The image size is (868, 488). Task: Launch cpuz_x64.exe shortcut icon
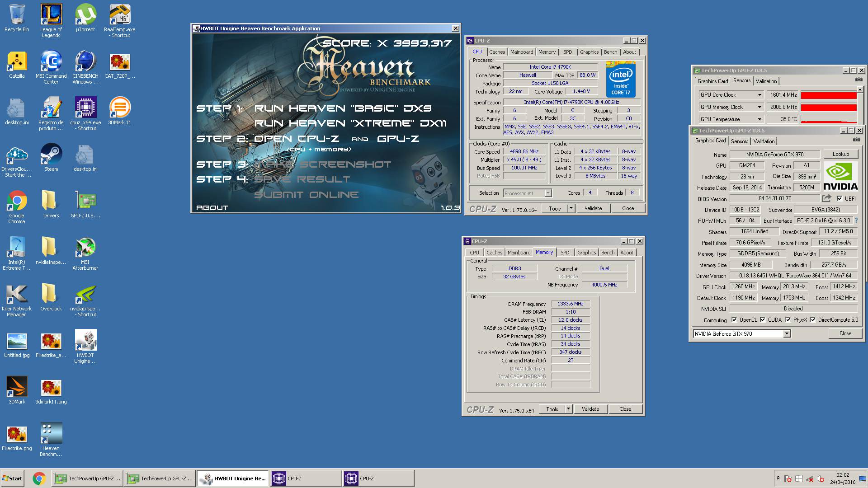tap(85, 114)
